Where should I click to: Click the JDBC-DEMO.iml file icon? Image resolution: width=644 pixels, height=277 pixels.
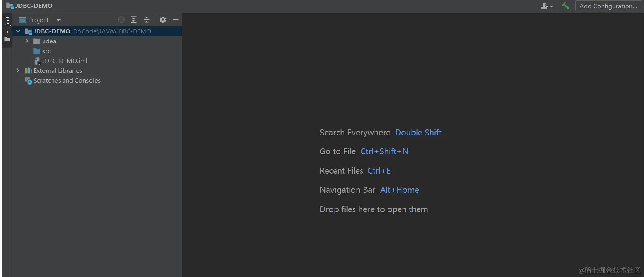(37, 61)
